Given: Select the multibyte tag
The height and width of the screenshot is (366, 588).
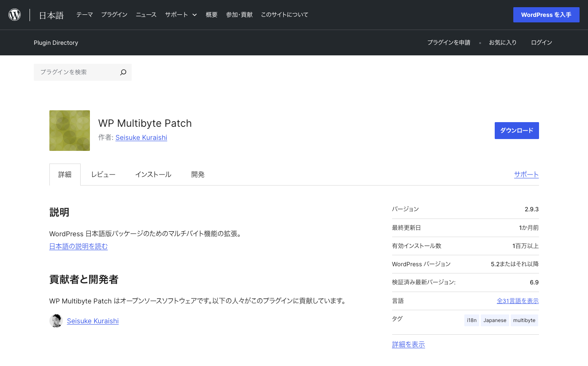Looking at the screenshot, I should (x=524, y=320).
